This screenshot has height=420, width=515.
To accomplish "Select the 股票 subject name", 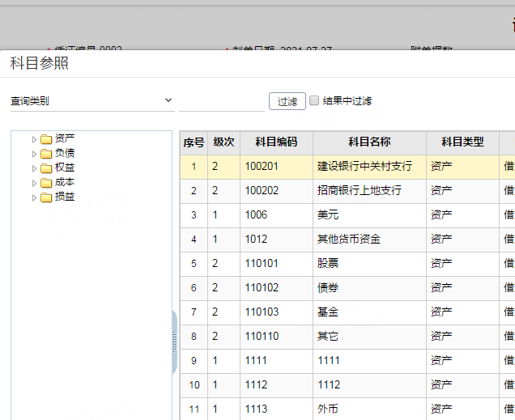I will 328,264.
